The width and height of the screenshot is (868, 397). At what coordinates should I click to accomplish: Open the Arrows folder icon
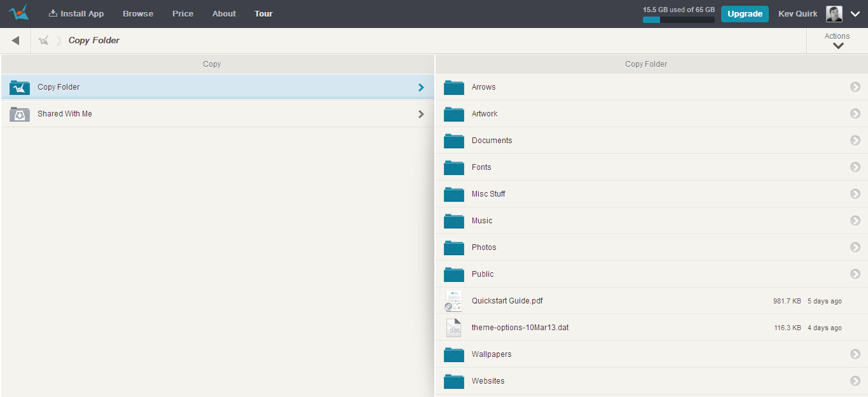453,87
